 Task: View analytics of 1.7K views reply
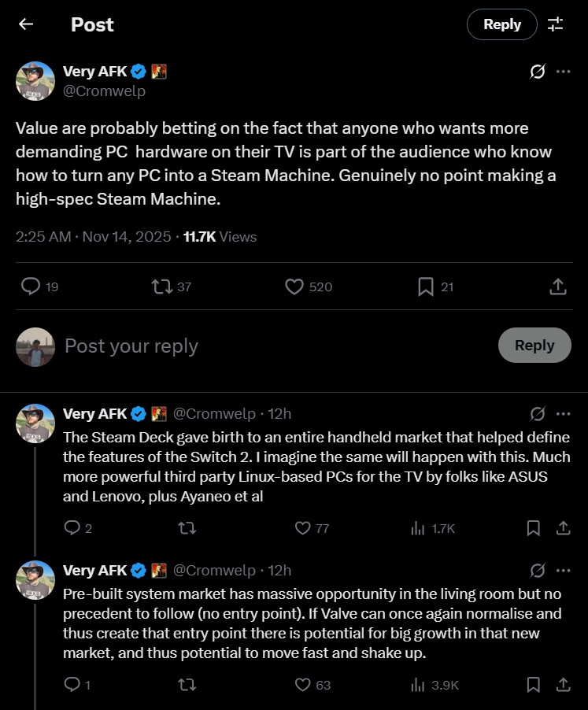click(x=418, y=528)
